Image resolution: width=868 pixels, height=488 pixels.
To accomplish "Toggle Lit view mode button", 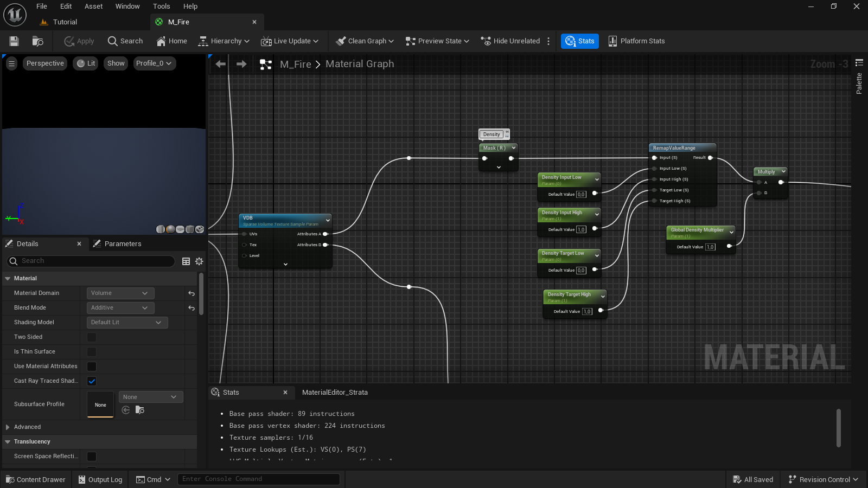I will tap(86, 63).
